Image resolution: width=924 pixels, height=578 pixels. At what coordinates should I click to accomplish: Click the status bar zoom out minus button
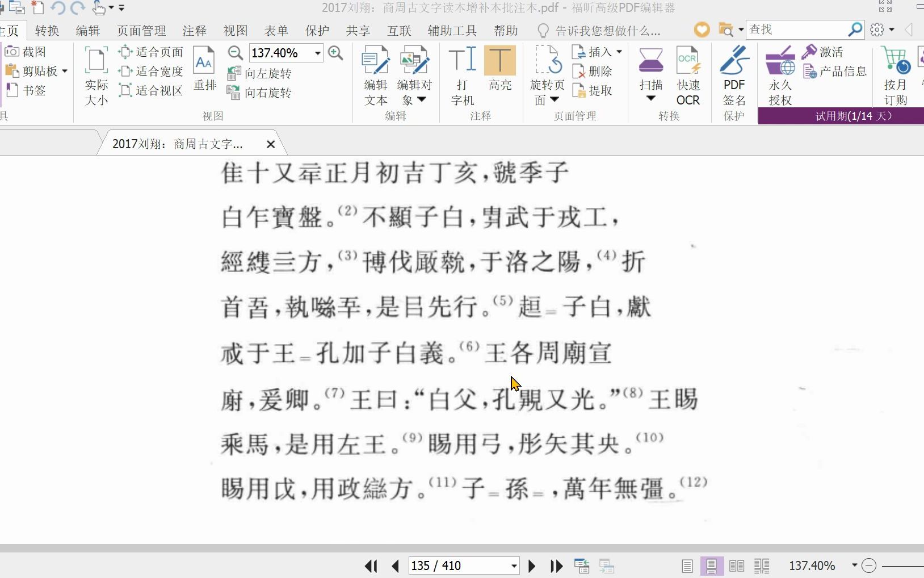coord(869,566)
